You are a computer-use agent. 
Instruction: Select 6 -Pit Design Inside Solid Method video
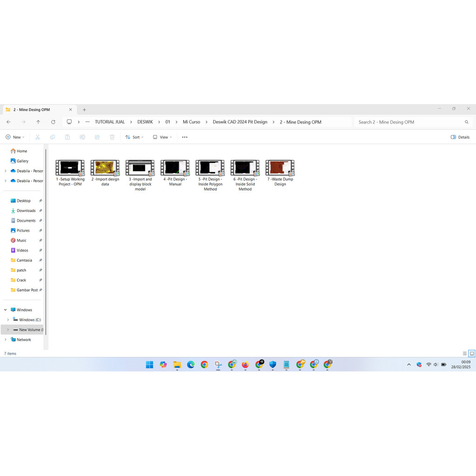point(245,176)
